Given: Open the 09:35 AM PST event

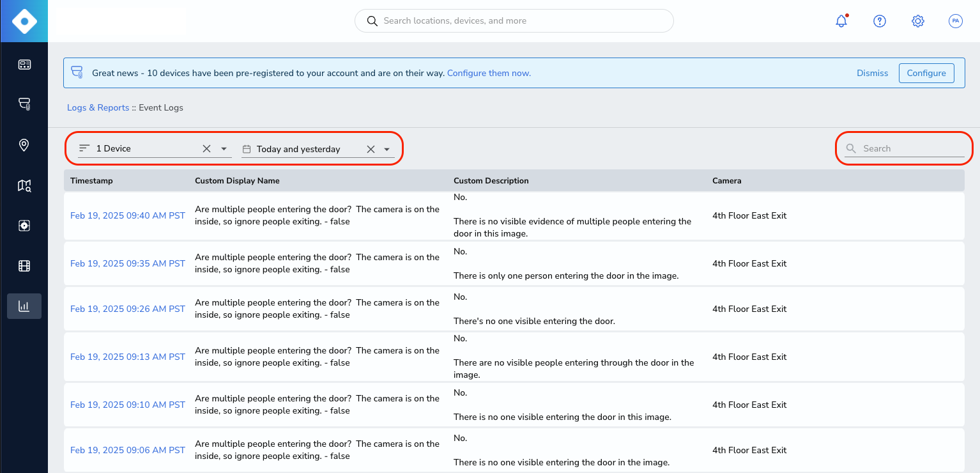Looking at the screenshot, I should click(x=128, y=263).
